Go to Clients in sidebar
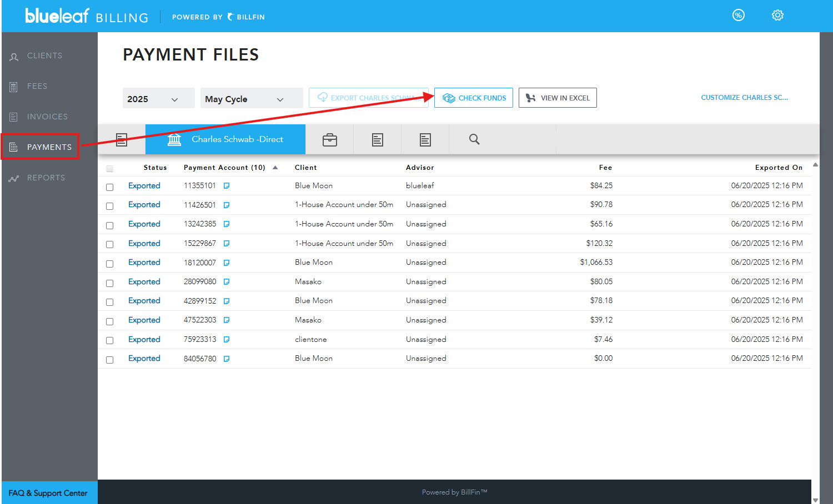Image resolution: width=833 pixels, height=504 pixels. (x=44, y=56)
